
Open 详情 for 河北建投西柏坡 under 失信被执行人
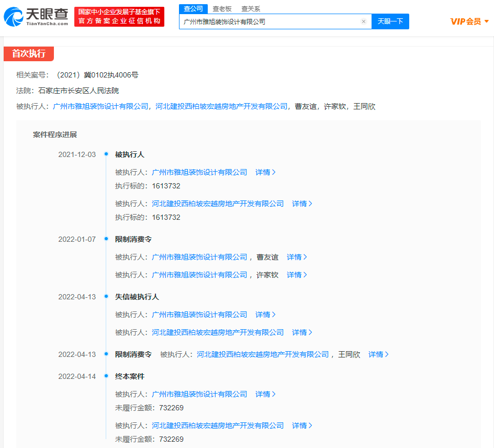tap(302, 332)
